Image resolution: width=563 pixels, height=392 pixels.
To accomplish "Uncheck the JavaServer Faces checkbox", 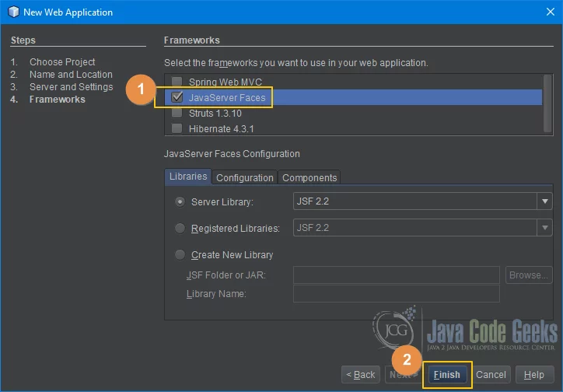I will (x=177, y=97).
